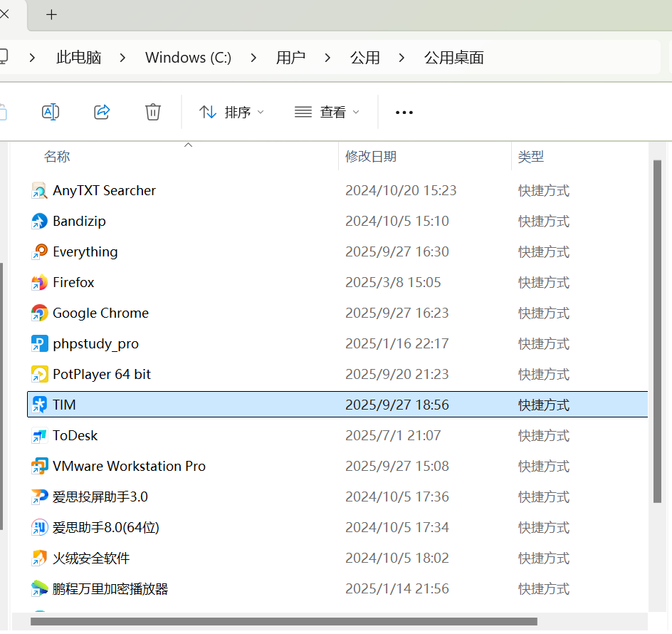Sort by the 修改日期 column header
The image size is (672, 634).
coord(371,157)
